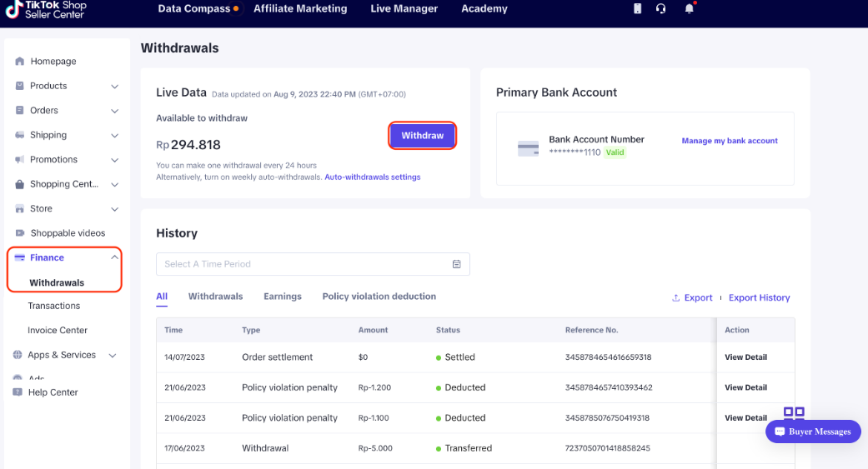
Task: Click the Homepage house icon in sidebar
Action: pyautogui.click(x=19, y=62)
